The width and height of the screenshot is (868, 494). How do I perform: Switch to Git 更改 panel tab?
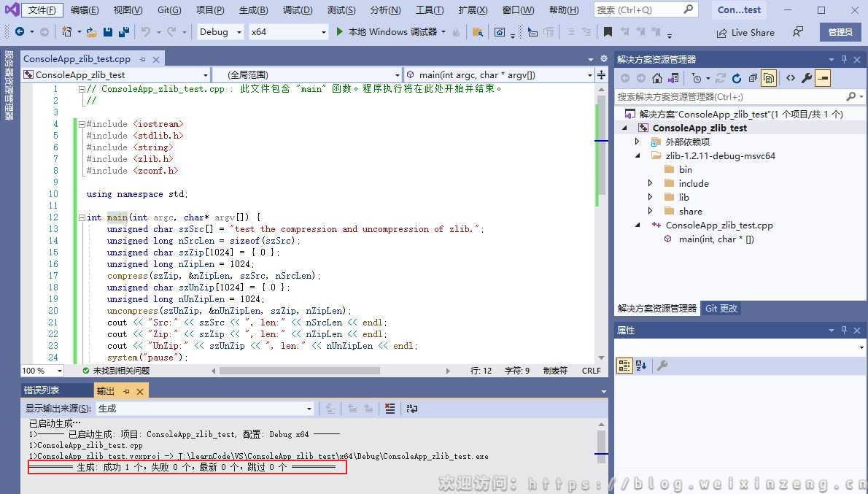click(721, 309)
